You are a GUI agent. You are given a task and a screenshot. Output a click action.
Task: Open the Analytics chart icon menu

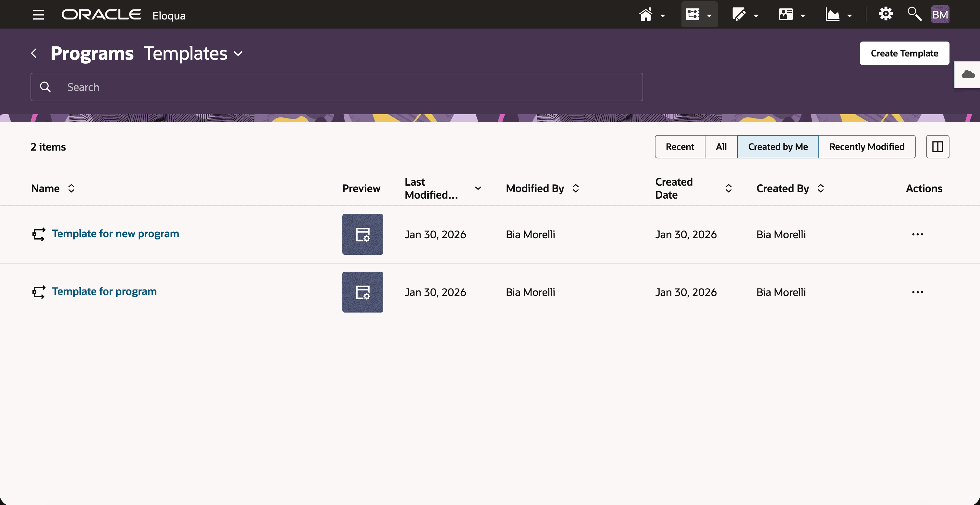tap(832, 15)
